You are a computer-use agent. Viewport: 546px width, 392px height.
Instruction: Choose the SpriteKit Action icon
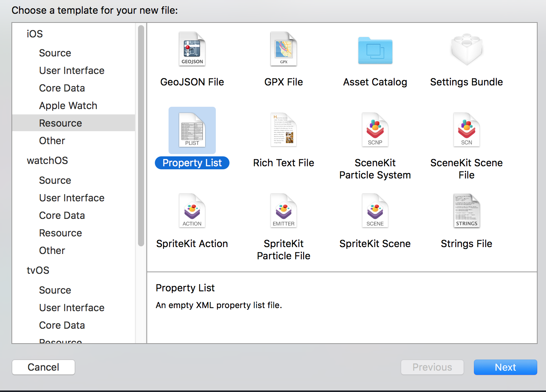pyautogui.click(x=192, y=211)
